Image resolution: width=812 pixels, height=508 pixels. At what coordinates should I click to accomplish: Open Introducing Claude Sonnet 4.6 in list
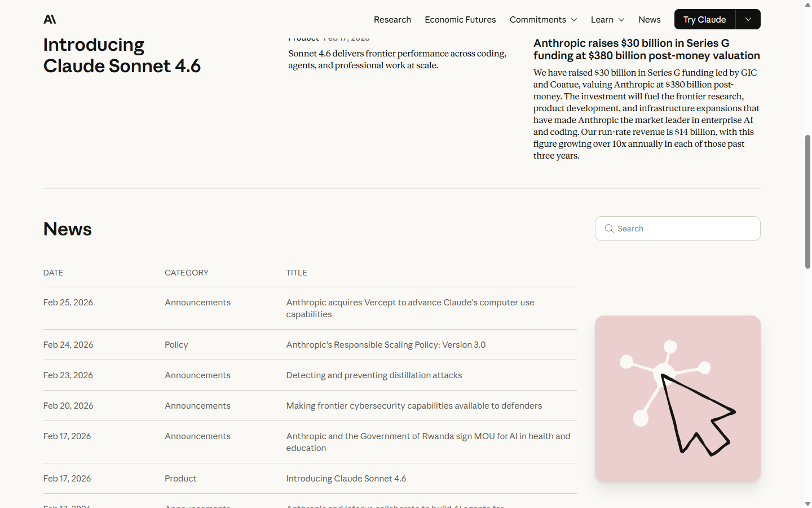(x=346, y=479)
